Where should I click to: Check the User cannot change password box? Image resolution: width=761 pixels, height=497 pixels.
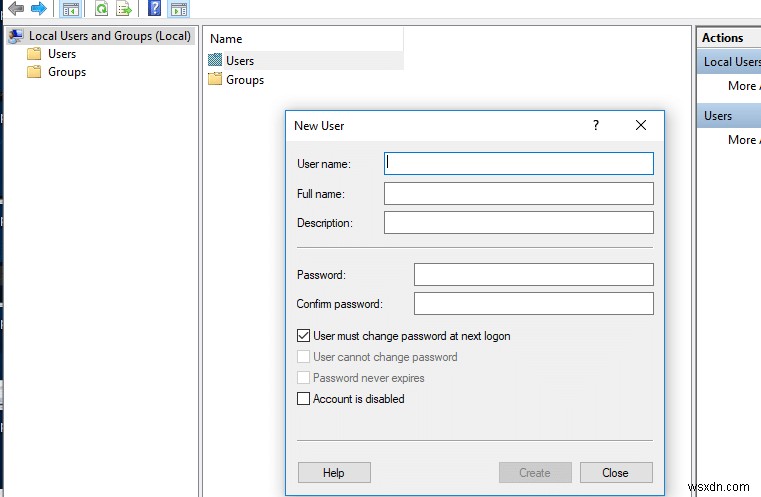pyautogui.click(x=303, y=357)
